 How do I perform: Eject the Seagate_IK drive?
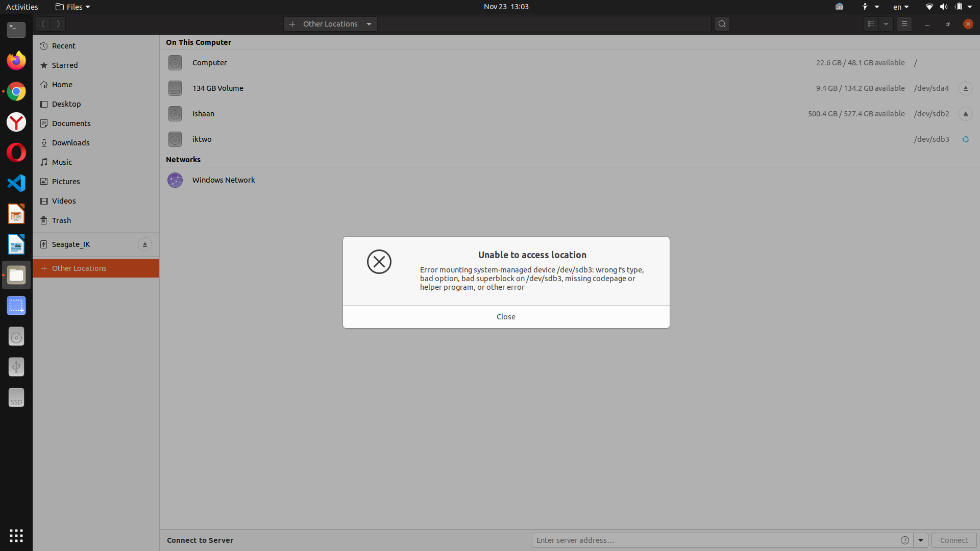(x=145, y=244)
